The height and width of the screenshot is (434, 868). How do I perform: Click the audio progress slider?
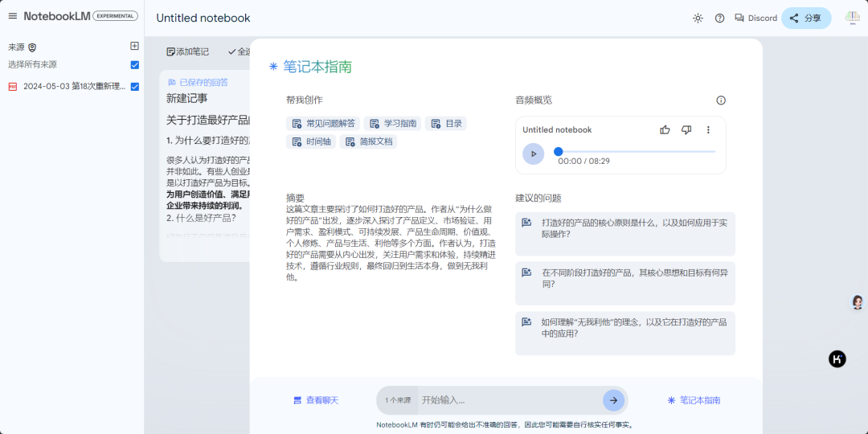coord(635,151)
